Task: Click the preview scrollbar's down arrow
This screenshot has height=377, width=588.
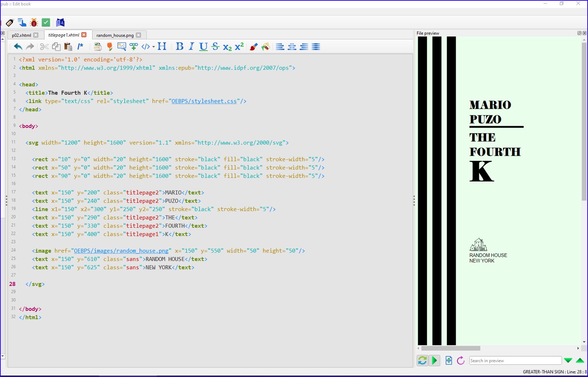Action: pos(584,342)
